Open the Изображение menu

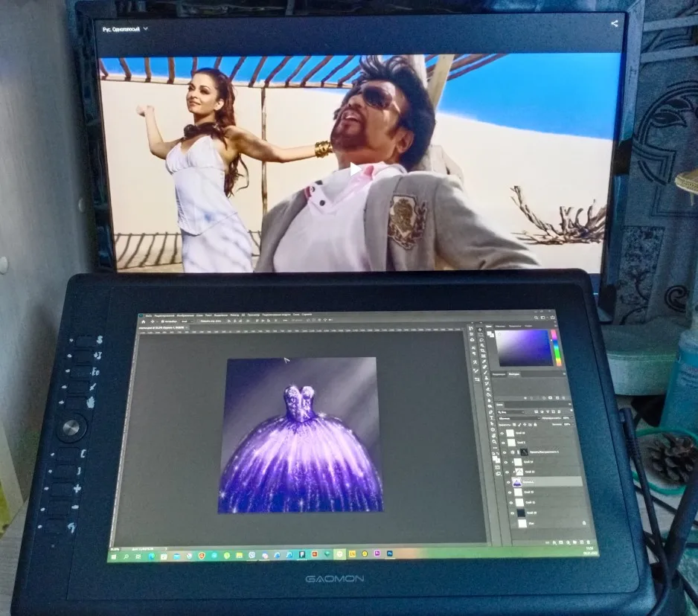[185, 315]
